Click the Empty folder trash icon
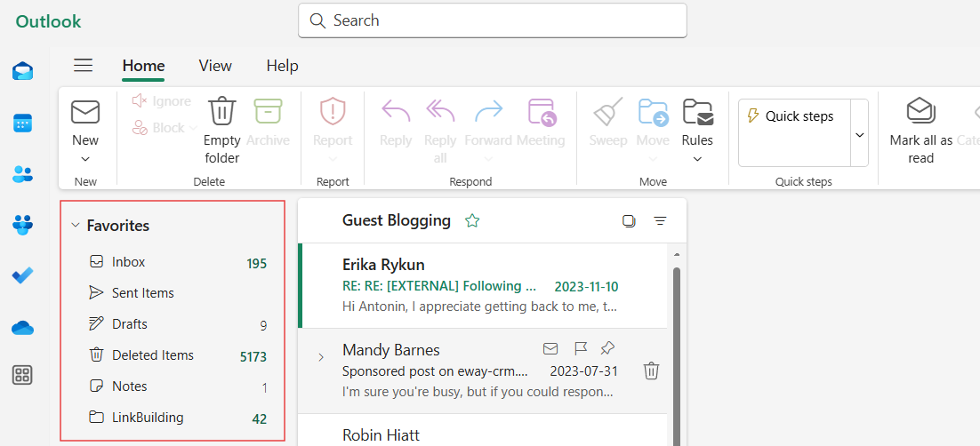Viewport: 980px width, 446px height. pos(221,111)
